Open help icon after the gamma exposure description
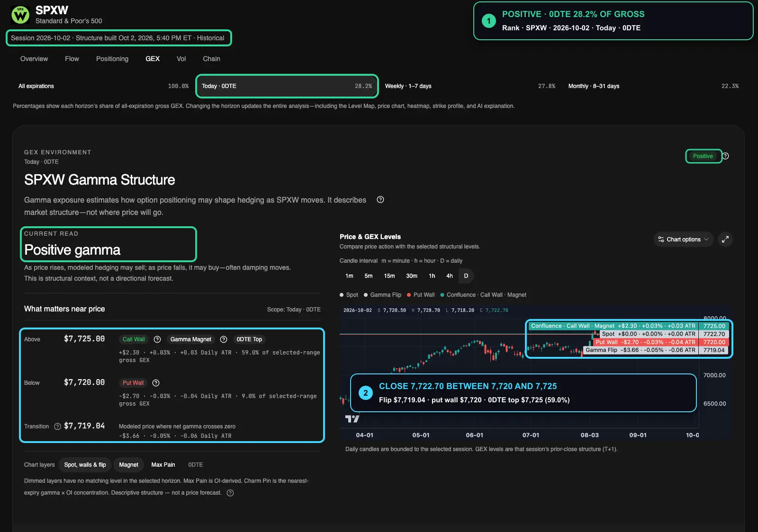 coord(380,200)
